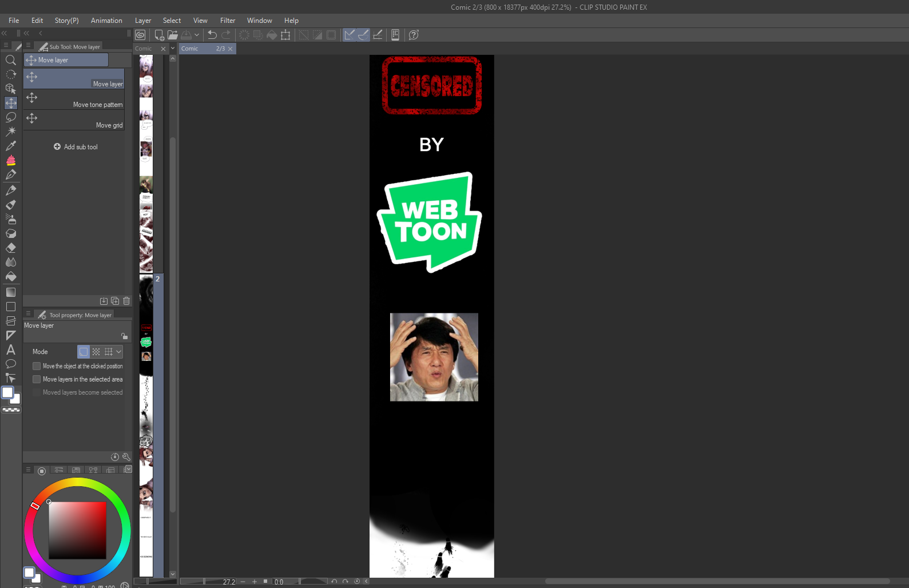Delete the selected sub tool

tap(126, 301)
